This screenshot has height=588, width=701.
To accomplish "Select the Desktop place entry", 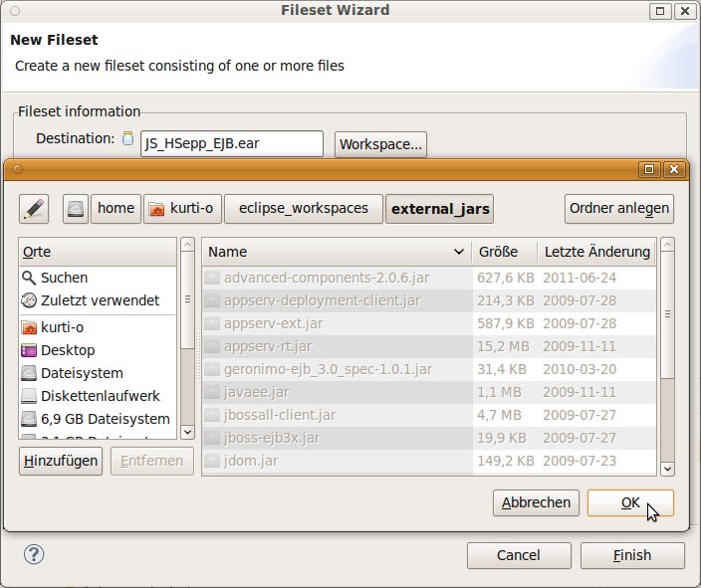I will 68,350.
